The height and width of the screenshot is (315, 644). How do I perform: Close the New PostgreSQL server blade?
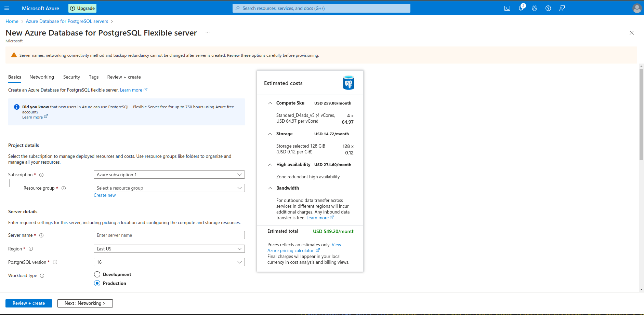pyautogui.click(x=632, y=33)
